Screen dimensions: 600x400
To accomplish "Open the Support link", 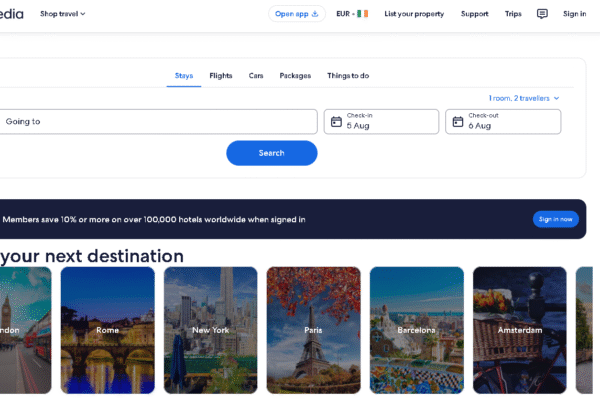I will pyautogui.click(x=474, y=14).
